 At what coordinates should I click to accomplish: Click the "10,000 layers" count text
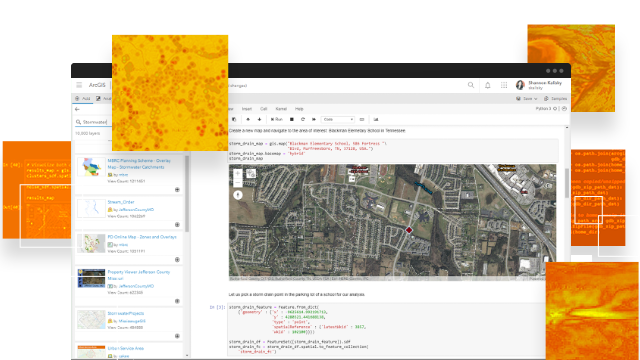[87, 133]
